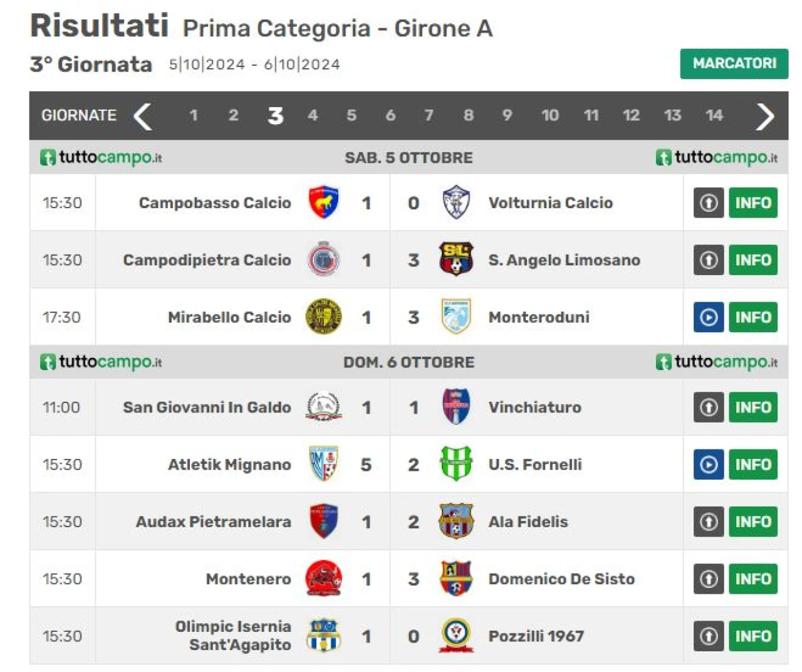
Task: Click the Pozzilli 1967 club emblem
Action: (x=456, y=636)
